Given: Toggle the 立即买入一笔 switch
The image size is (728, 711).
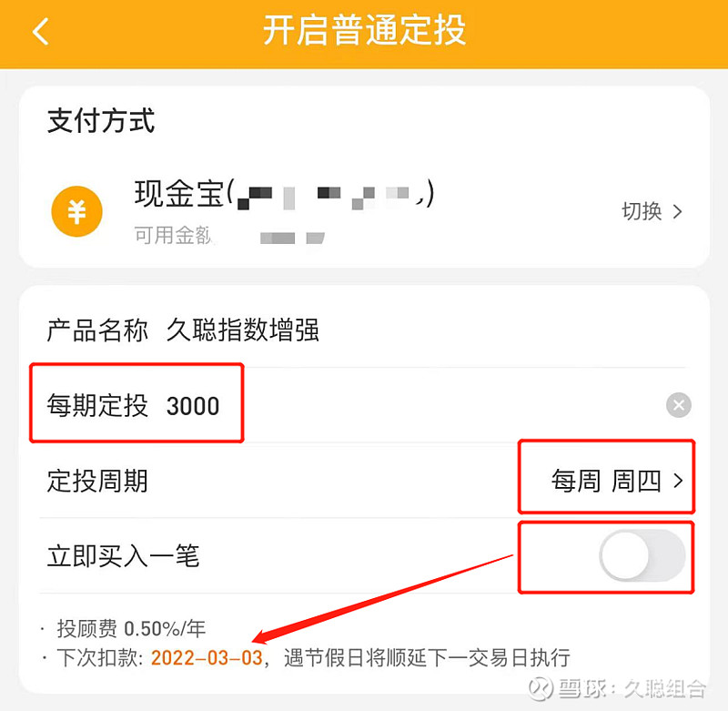Looking at the screenshot, I should pyautogui.click(x=642, y=556).
